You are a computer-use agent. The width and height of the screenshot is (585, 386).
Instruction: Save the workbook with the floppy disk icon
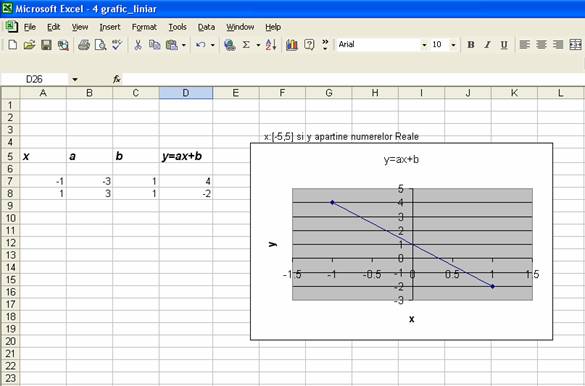pos(46,45)
